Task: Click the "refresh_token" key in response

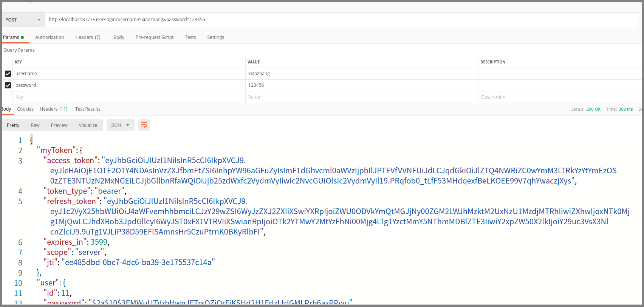Action: [x=71, y=201]
